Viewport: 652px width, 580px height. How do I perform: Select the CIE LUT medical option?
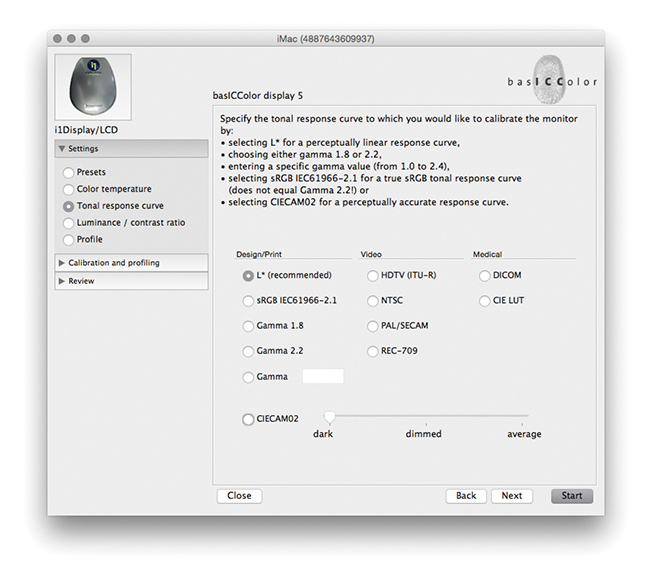coord(484,301)
